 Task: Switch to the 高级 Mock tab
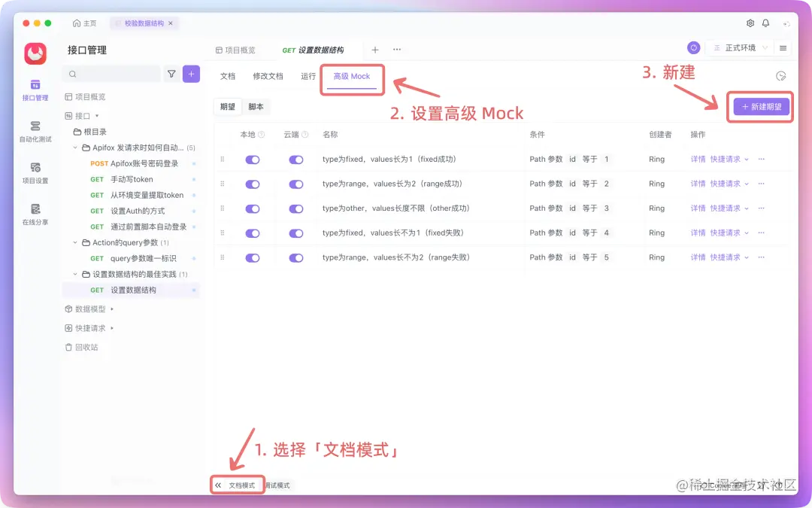[352, 75]
